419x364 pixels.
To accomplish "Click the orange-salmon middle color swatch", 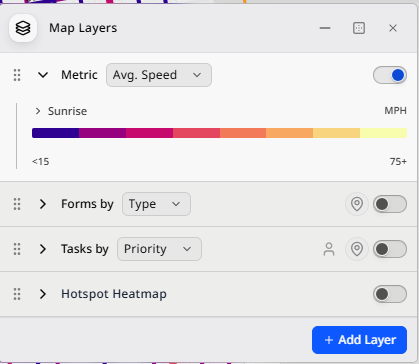I will click(243, 133).
